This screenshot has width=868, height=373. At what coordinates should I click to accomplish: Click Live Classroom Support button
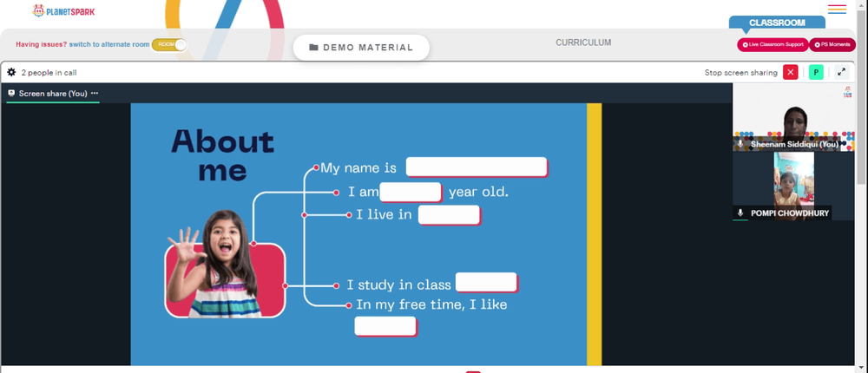773,45
